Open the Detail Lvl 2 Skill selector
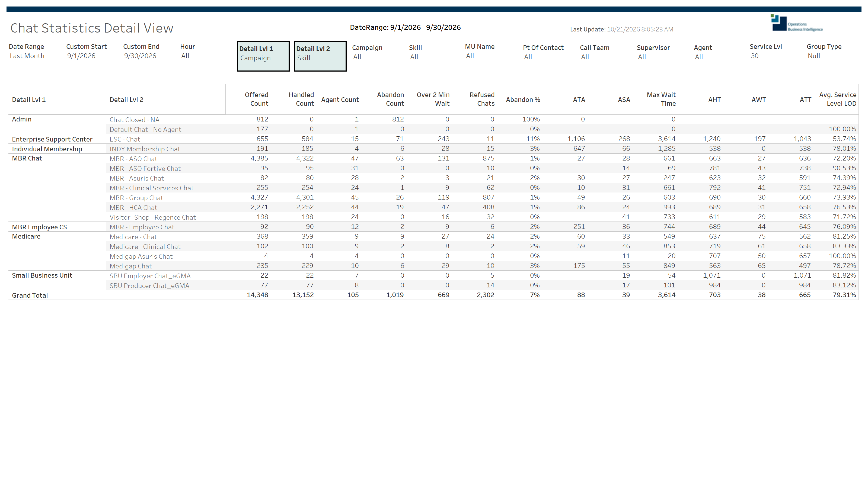The width and height of the screenshot is (868, 488). [x=320, y=56]
